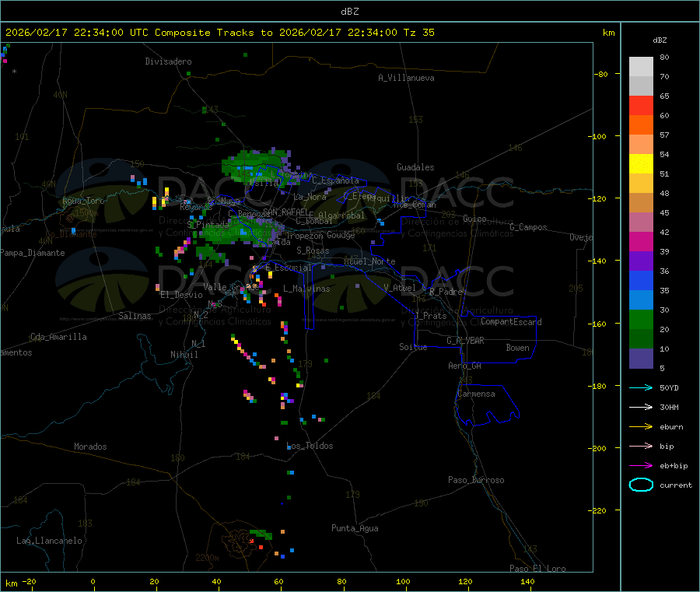The height and width of the screenshot is (592, 700).
Task: Click the 'A_Villanueva' map label
Action: (406, 78)
